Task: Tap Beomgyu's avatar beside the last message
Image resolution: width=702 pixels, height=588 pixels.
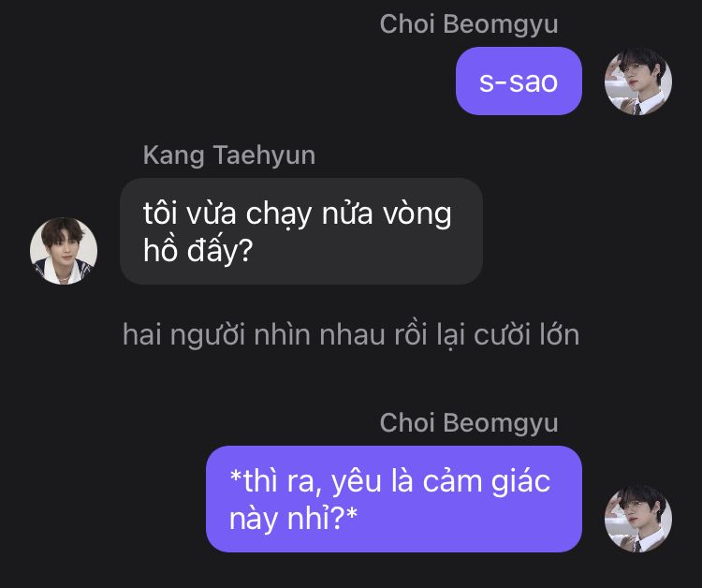Action: (x=638, y=518)
